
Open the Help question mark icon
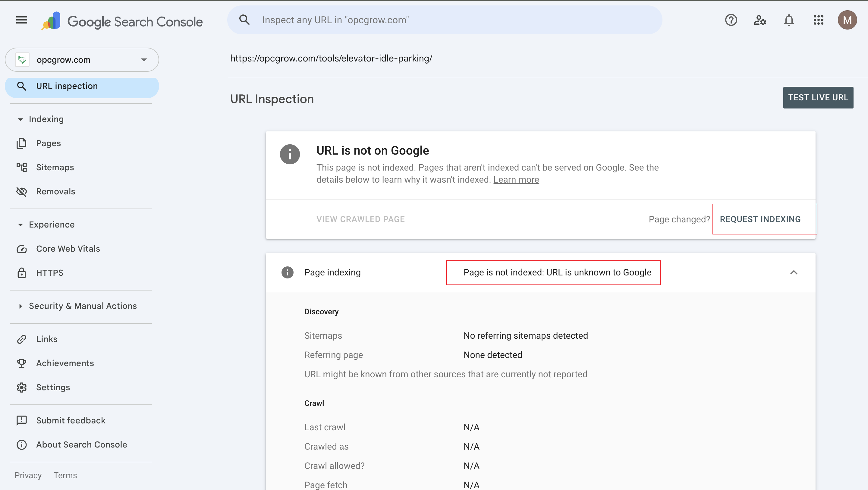pyautogui.click(x=731, y=20)
